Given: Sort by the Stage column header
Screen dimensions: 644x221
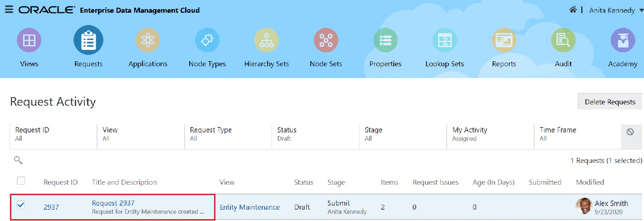Looking at the screenshot, I should [336, 182].
